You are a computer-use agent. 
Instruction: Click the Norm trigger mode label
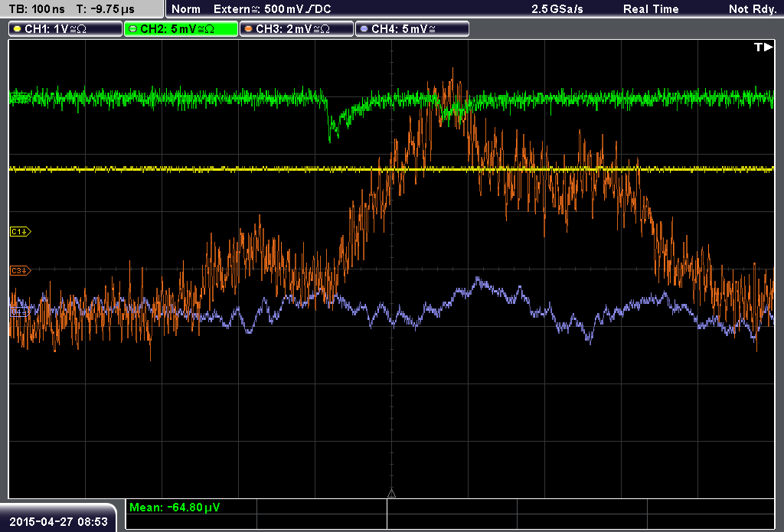coord(186,9)
